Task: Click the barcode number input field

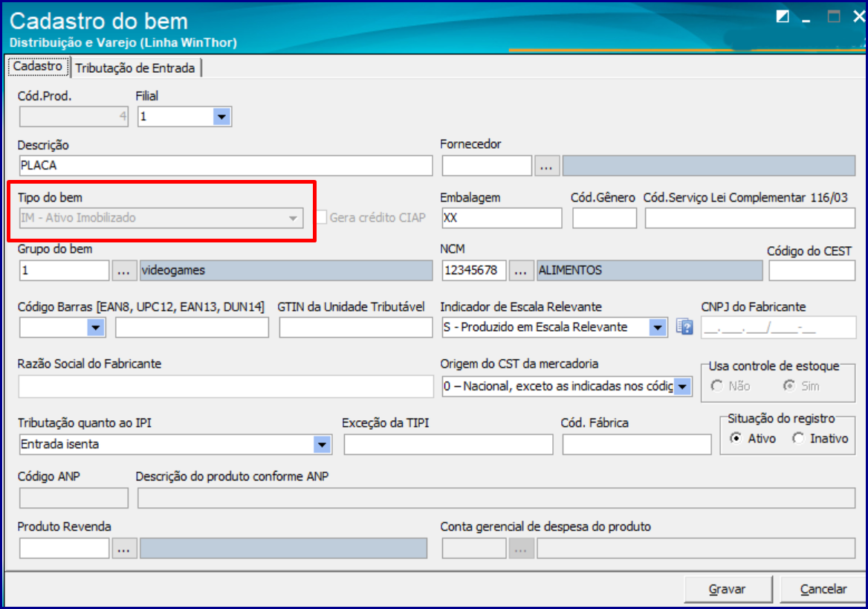Action: (x=192, y=327)
